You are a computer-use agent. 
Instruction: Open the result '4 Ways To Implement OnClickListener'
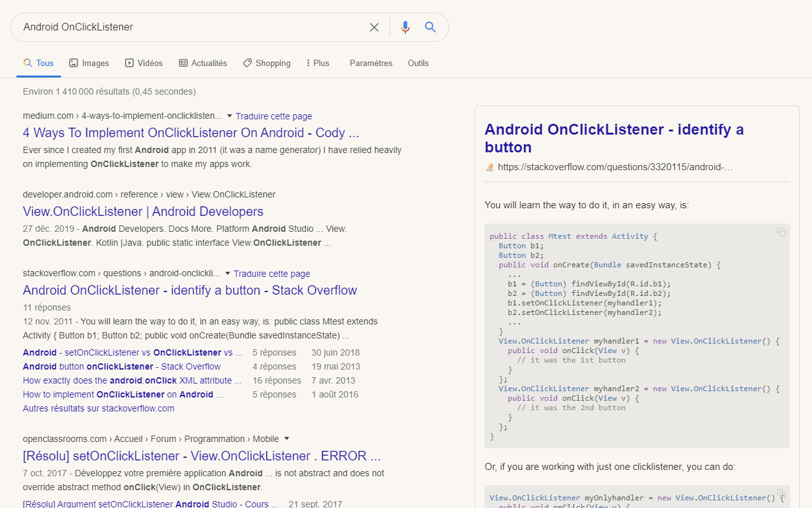tap(190, 133)
